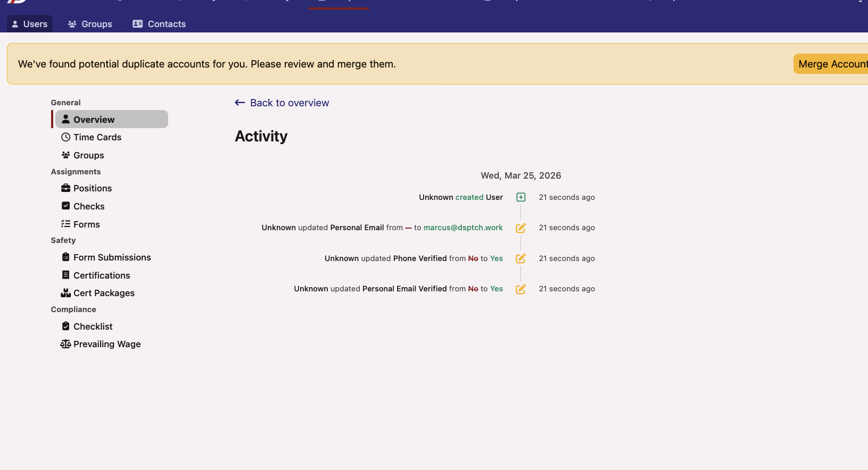Click the Certifications document icon

click(x=66, y=275)
